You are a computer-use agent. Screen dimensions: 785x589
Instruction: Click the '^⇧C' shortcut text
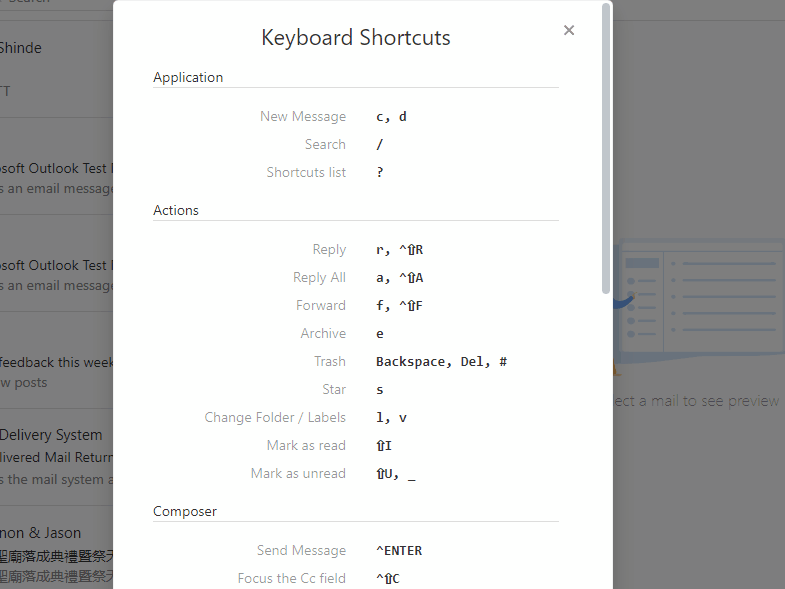pyautogui.click(x=388, y=578)
